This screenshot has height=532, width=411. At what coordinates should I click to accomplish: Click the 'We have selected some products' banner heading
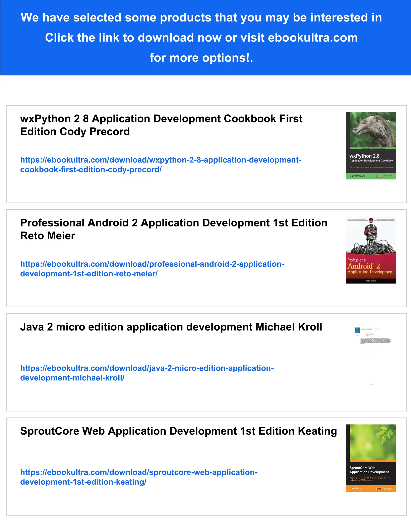pos(201,17)
